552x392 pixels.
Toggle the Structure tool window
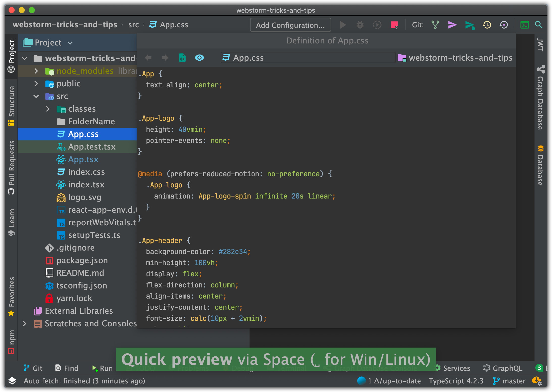[11, 105]
